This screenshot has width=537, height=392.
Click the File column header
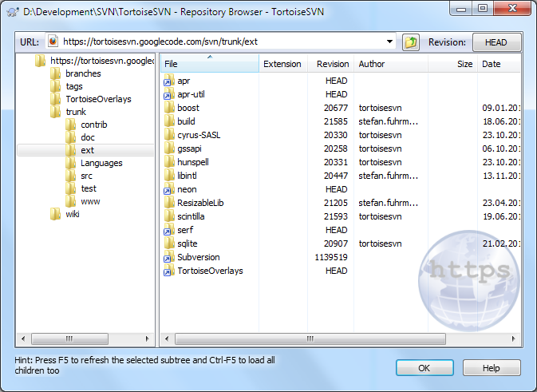tap(209, 64)
